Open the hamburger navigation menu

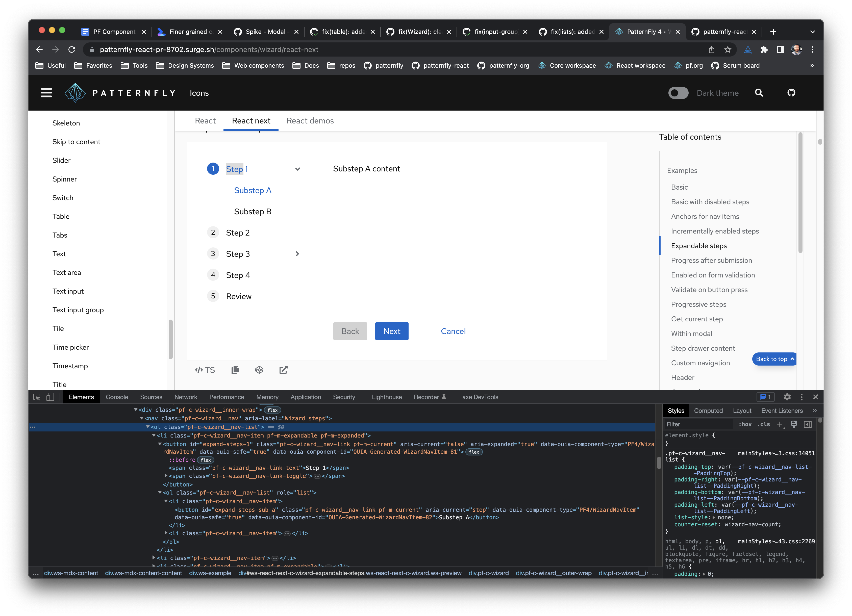46,93
